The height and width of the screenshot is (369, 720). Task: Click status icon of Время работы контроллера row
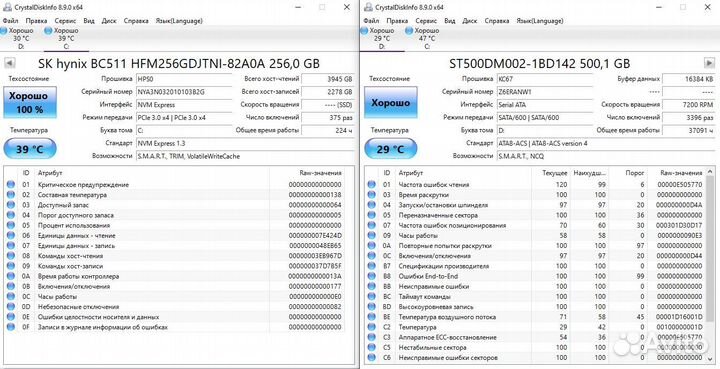[11, 276]
